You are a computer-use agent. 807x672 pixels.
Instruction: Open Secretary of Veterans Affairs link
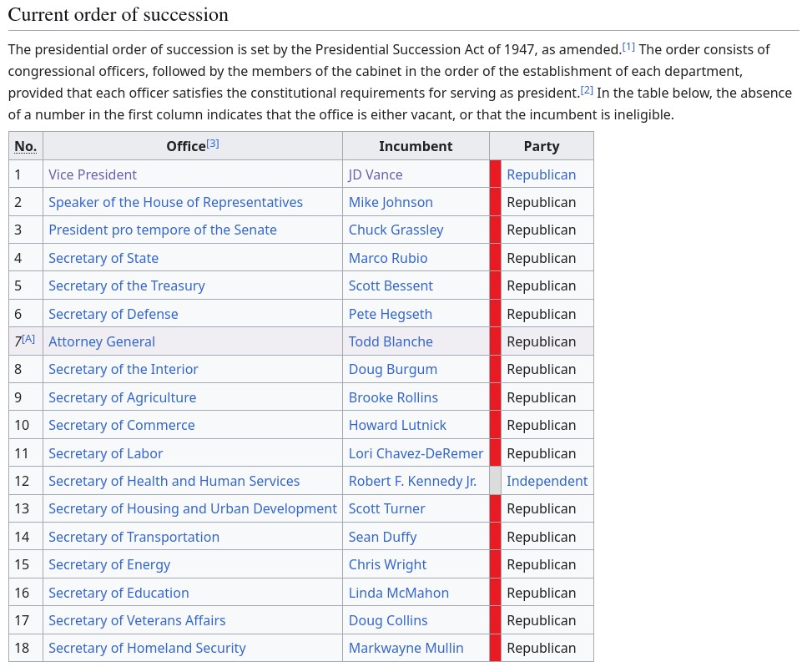tap(138, 620)
